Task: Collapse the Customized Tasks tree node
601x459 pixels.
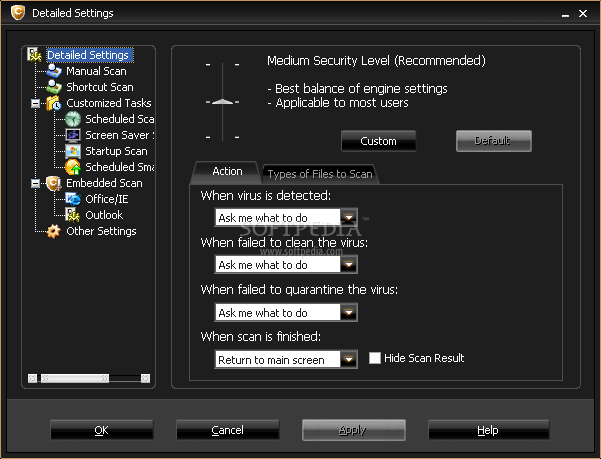Action: click(36, 103)
